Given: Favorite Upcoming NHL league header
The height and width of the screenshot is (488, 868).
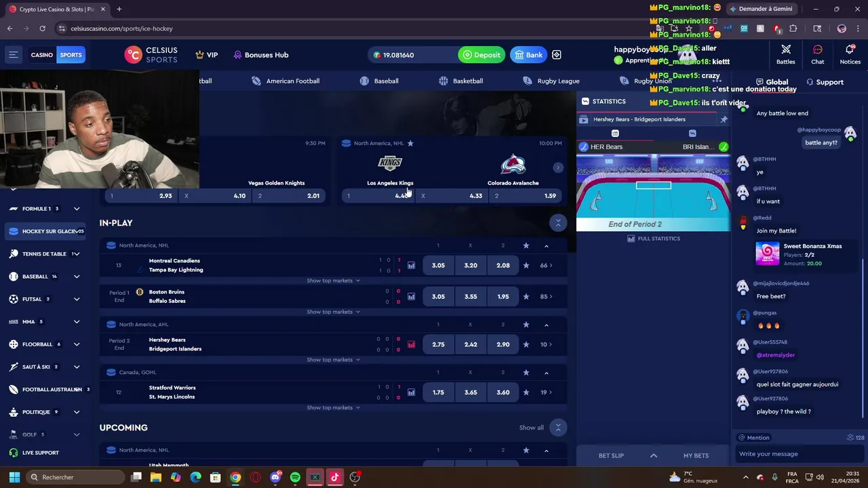Looking at the screenshot, I should (526, 450).
